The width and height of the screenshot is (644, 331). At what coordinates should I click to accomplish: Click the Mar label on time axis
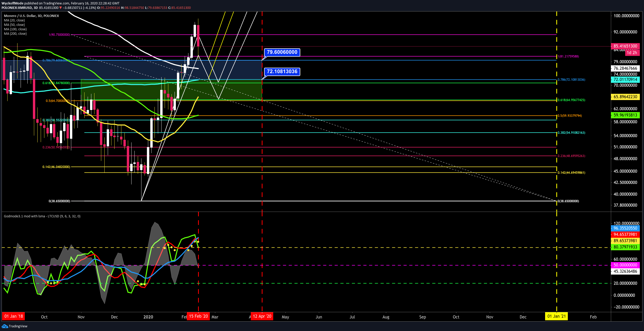tap(215, 317)
